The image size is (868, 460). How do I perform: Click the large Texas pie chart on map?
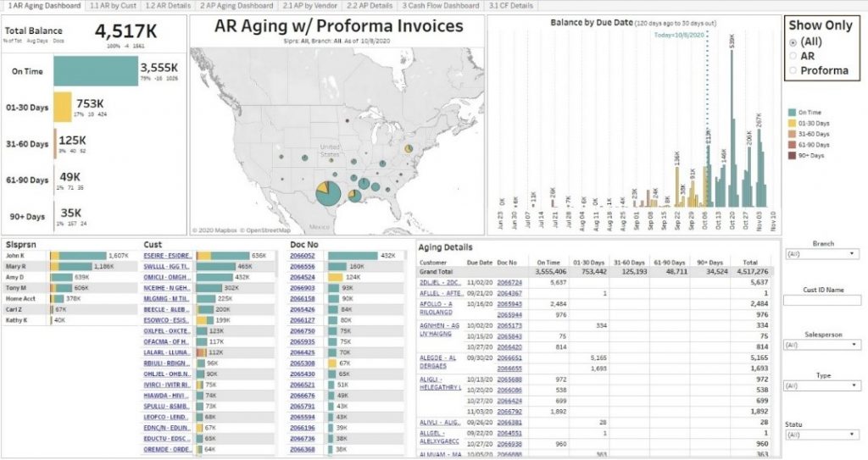point(326,192)
